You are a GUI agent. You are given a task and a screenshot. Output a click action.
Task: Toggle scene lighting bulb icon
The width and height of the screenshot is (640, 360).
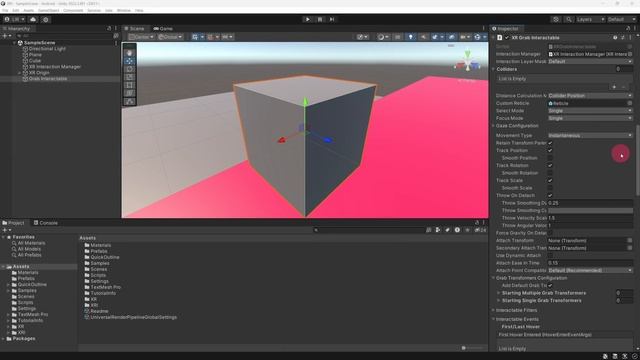pyautogui.click(x=410, y=37)
